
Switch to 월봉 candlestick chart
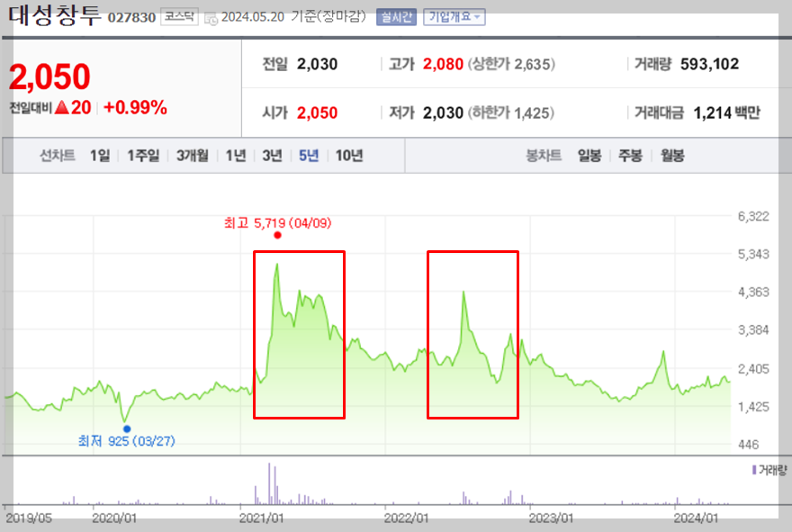(672, 156)
